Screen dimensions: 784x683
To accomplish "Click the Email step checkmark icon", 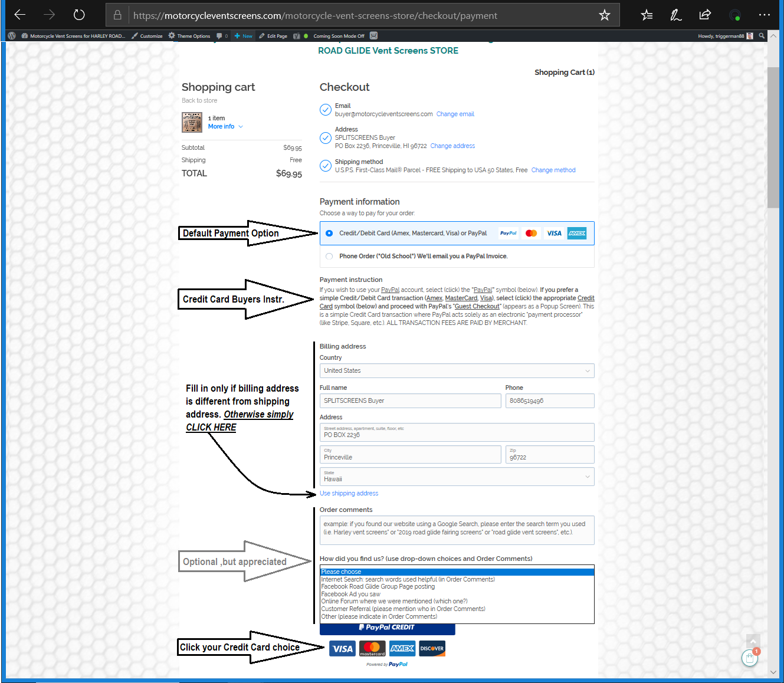I will point(326,110).
